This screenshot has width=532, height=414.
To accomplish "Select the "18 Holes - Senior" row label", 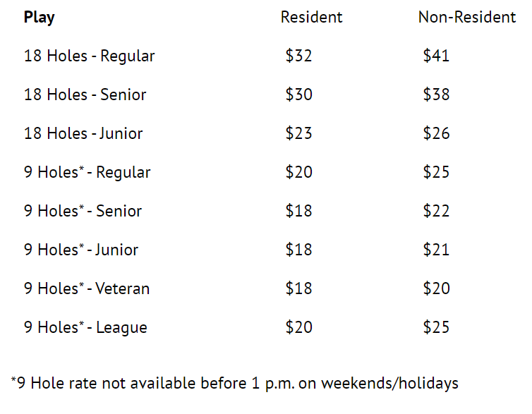I will click(85, 95).
